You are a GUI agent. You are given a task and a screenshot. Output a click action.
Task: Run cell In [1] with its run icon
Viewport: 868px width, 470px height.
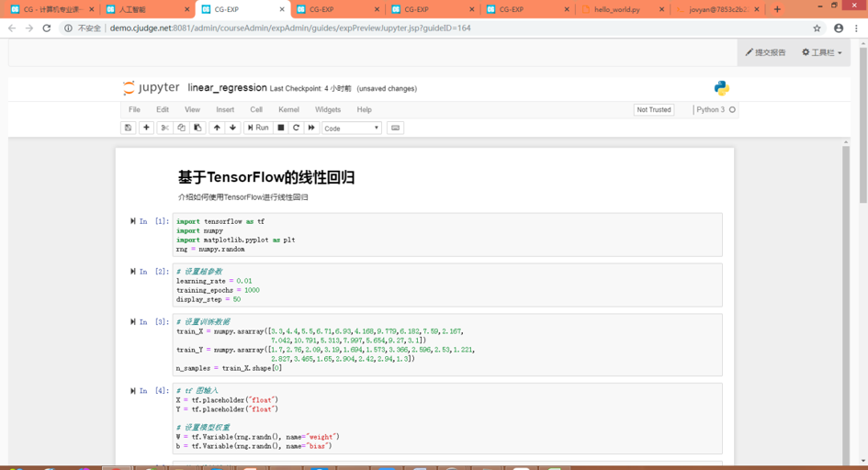tap(133, 221)
